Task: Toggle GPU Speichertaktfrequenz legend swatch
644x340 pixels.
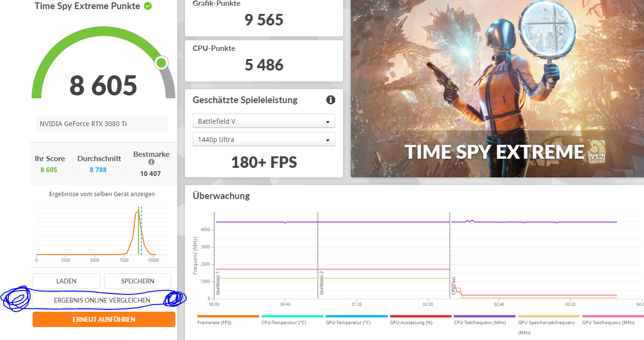Action: (x=549, y=317)
